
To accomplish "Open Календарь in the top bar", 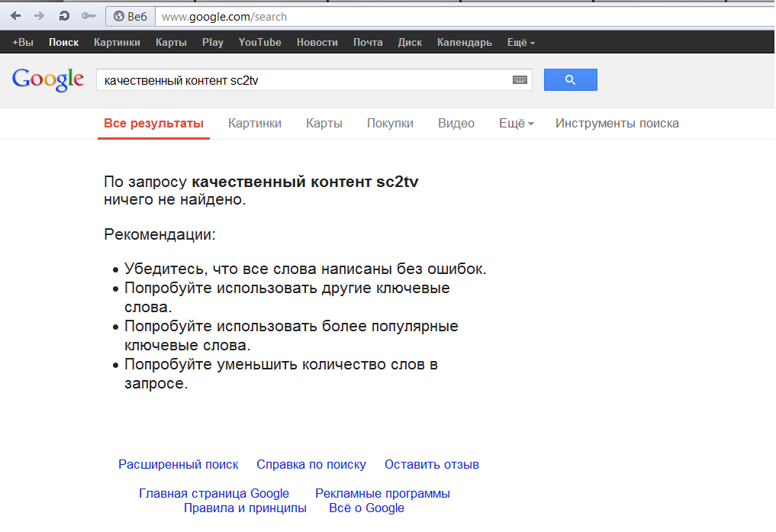I will pyautogui.click(x=464, y=43).
